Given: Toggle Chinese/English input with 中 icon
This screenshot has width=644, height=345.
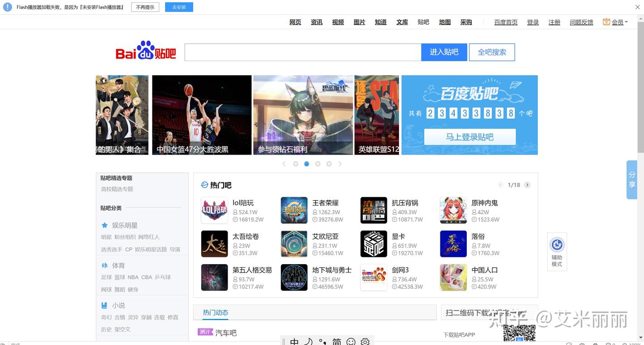Looking at the screenshot, I should [x=294, y=341].
